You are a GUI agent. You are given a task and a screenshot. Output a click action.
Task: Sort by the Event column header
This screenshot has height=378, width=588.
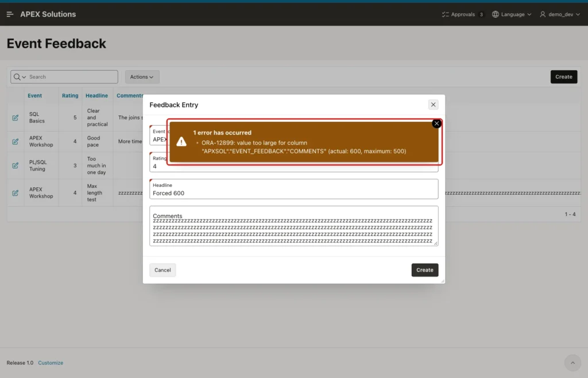click(35, 95)
